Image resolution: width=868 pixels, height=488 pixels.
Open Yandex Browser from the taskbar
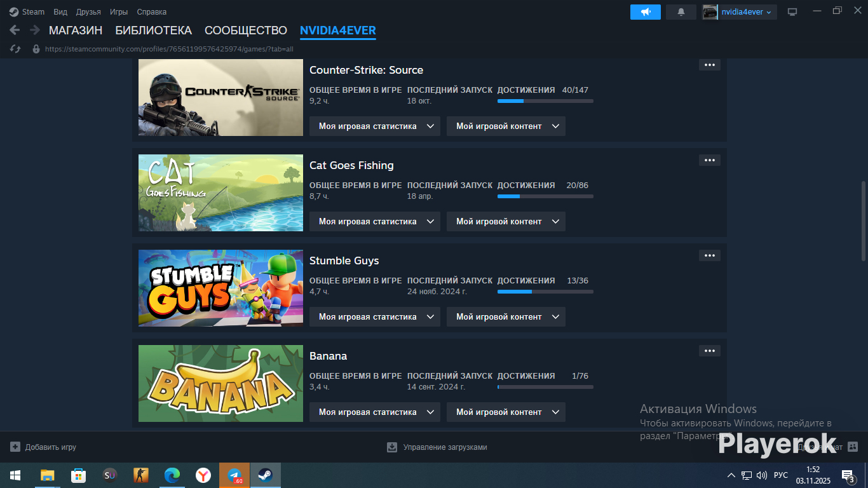point(203,475)
